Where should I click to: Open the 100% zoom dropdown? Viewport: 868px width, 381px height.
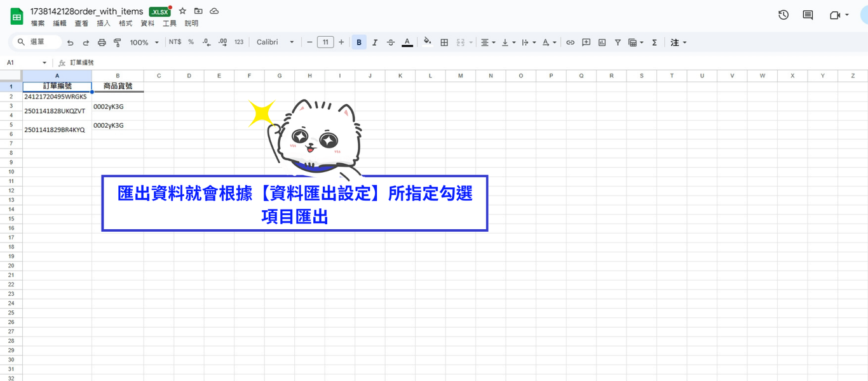click(144, 43)
